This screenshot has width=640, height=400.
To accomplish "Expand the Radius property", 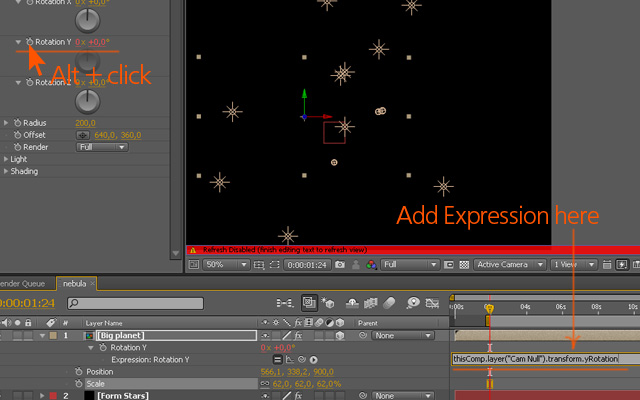I will click(6, 123).
